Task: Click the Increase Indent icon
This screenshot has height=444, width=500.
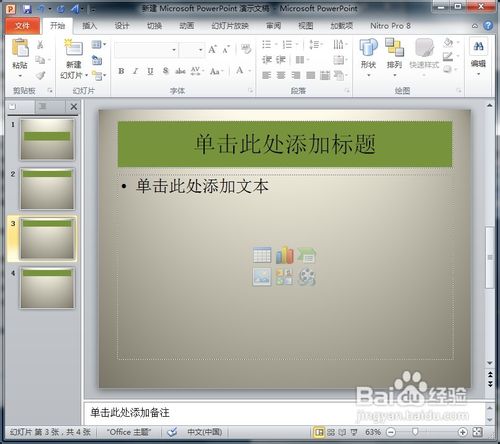Action: pos(281,60)
